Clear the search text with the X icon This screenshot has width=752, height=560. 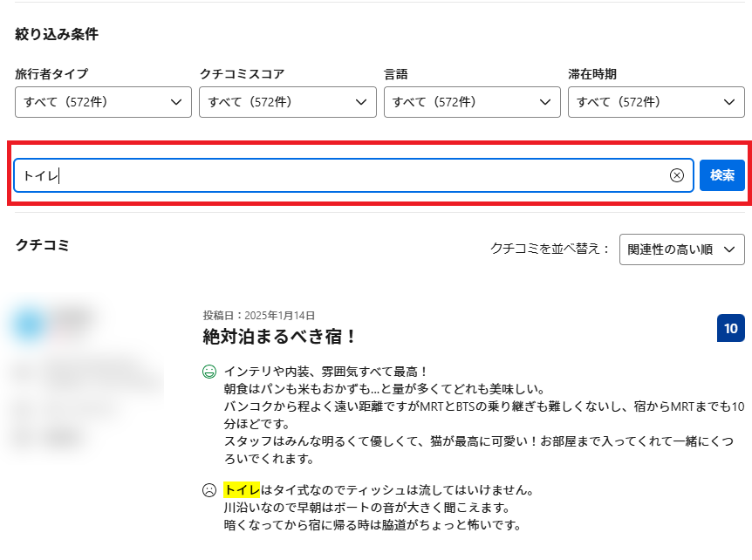click(x=676, y=175)
